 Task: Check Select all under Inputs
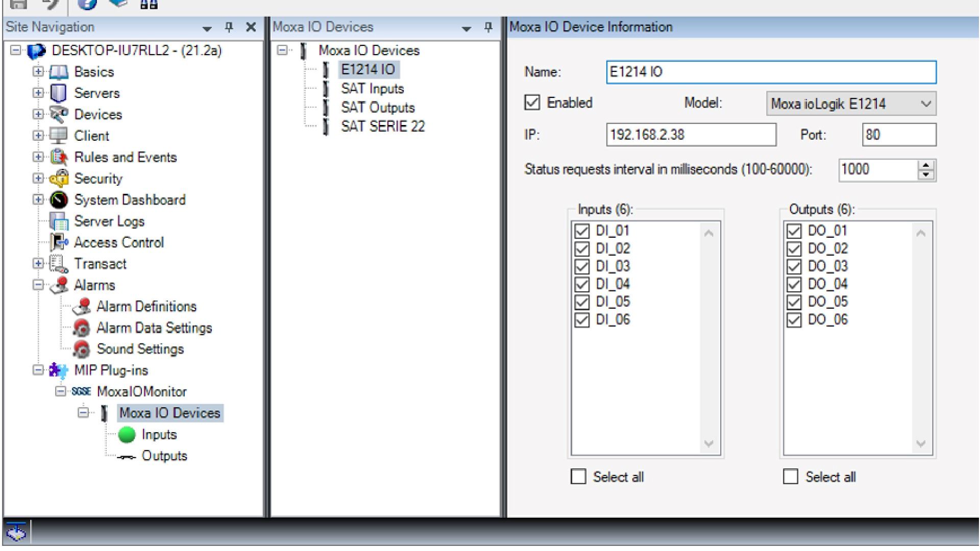(x=578, y=477)
